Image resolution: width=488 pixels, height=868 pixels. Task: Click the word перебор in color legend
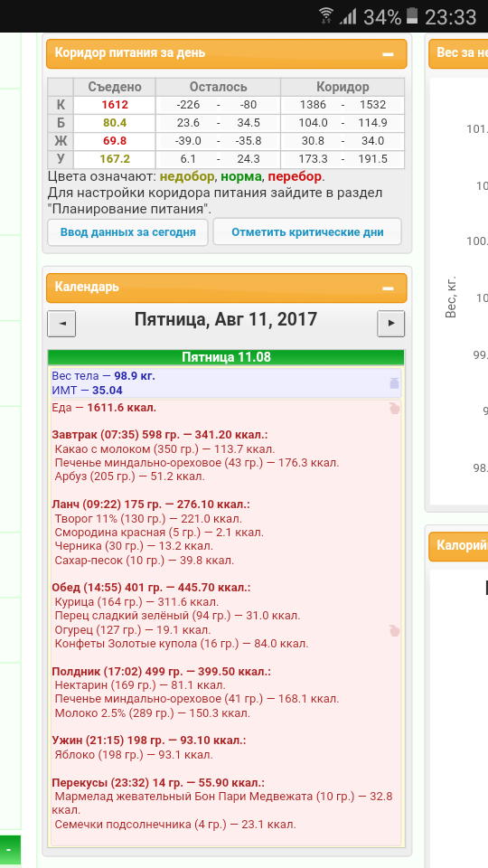click(x=295, y=177)
